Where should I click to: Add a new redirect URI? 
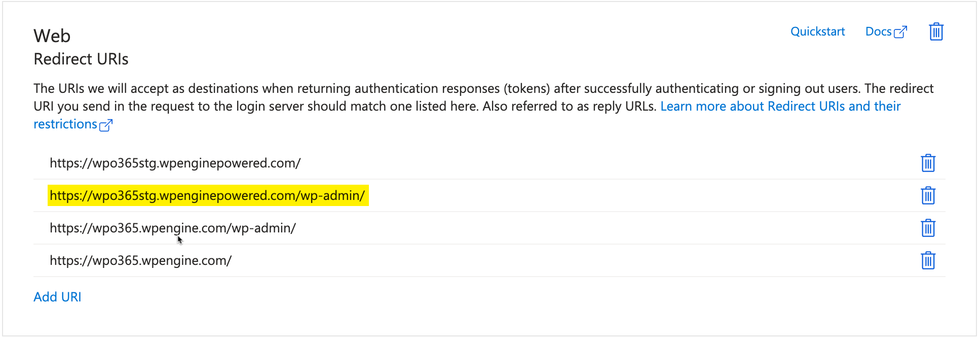click(x=57, y=297)
